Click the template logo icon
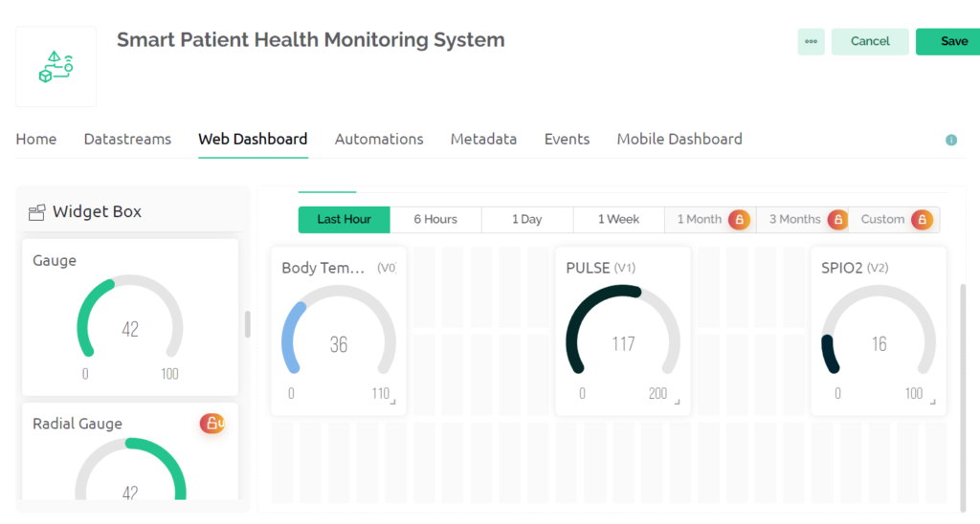The width and height of the screenshot is (980, 524). pos(56,66)
